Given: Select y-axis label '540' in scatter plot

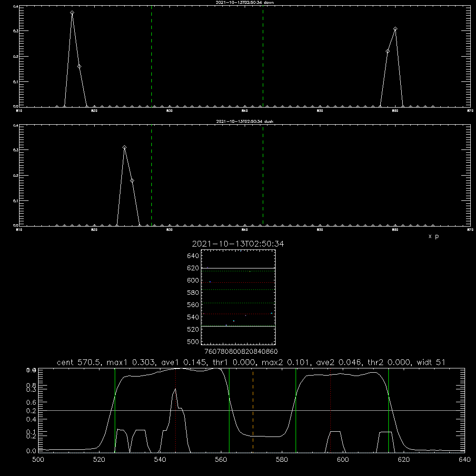Looking at the screenshot, I should pyautogui.click(x=193, y=317).
